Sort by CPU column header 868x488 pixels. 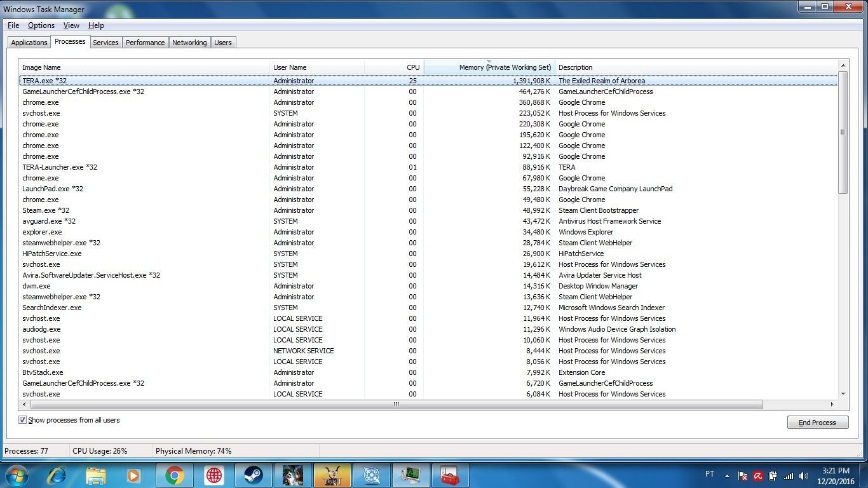tap(394, 67)
